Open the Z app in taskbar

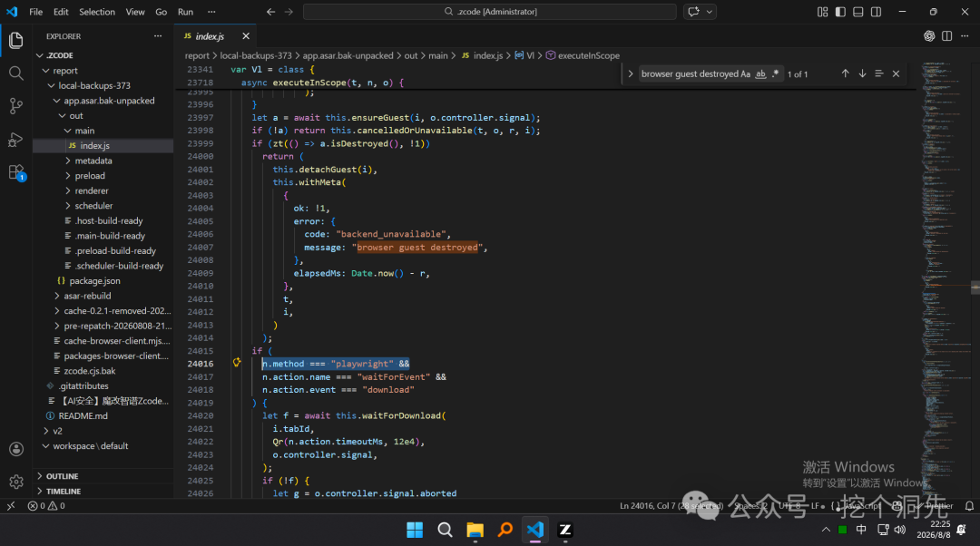tap(565, 531)
